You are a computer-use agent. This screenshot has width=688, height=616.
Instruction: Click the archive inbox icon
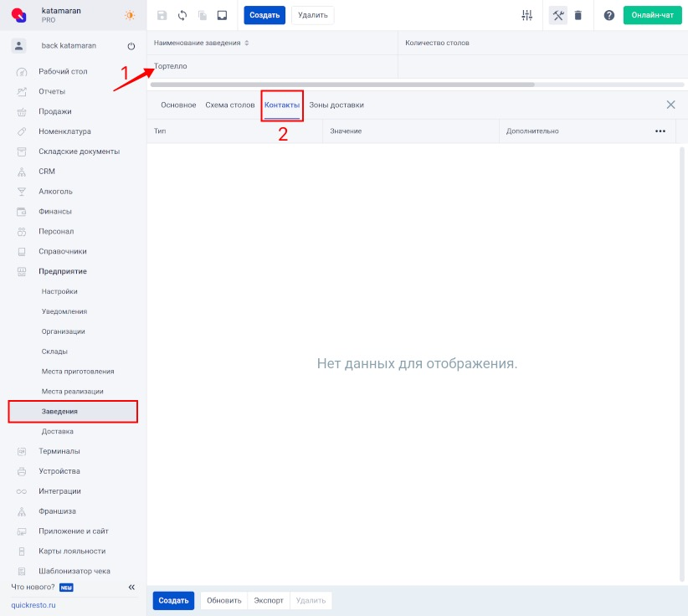[223, 15]
